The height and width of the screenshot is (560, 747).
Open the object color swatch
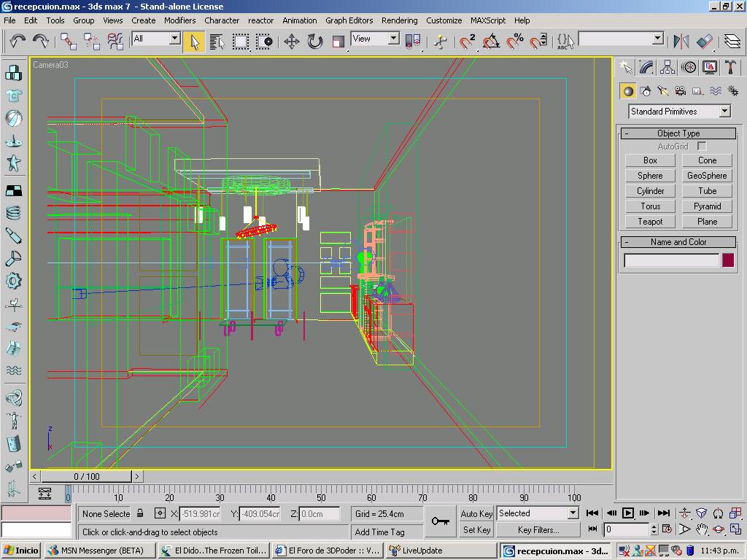(728, 260)
